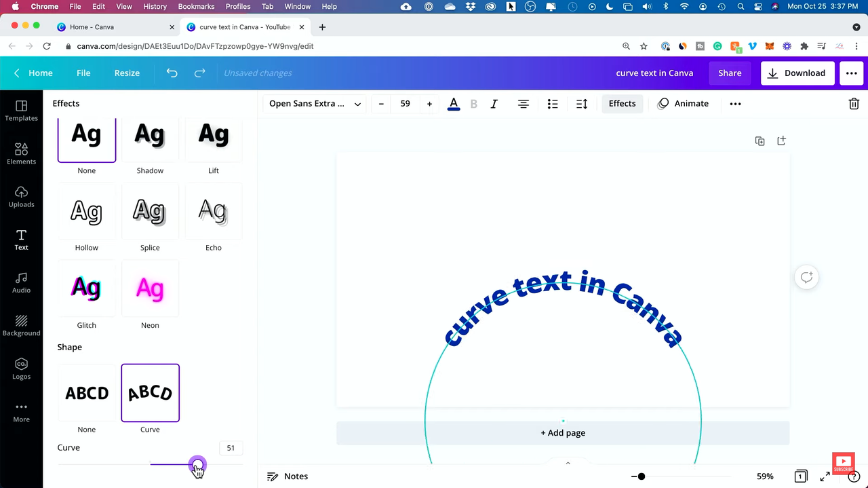The image size is (868, 488).
Task: Apply the Hollow text effect
Action: coord(87,211)
